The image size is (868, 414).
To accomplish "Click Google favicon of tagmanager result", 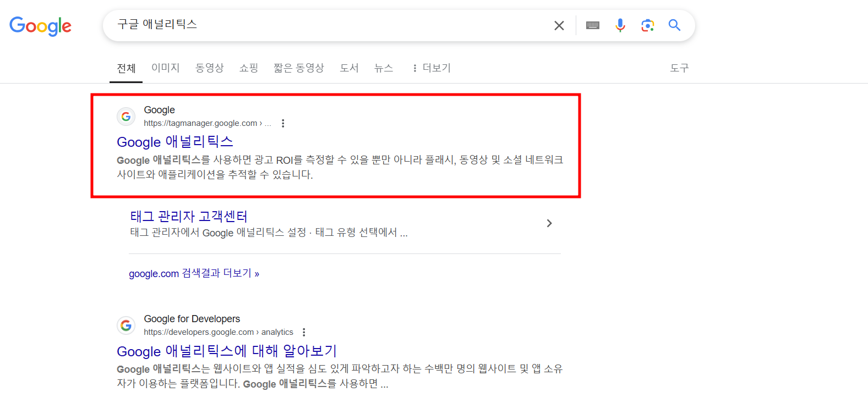I will coord(126,117).
